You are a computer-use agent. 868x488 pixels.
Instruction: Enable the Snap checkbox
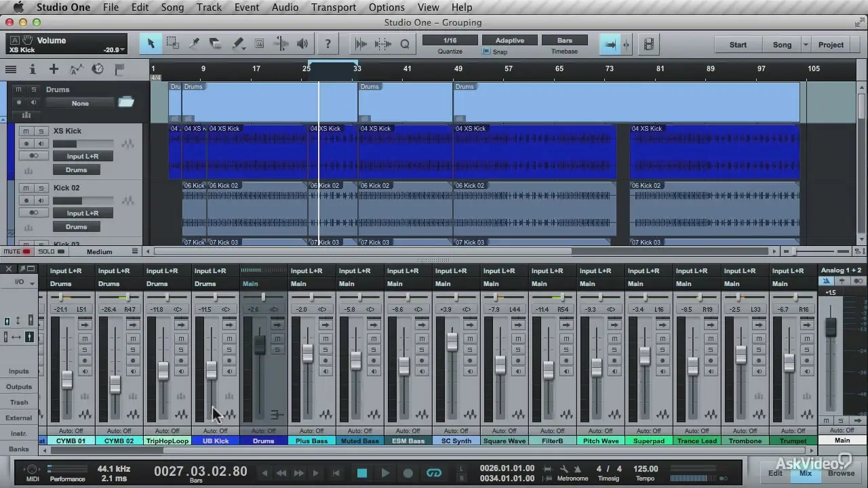(x=486, y=52)
